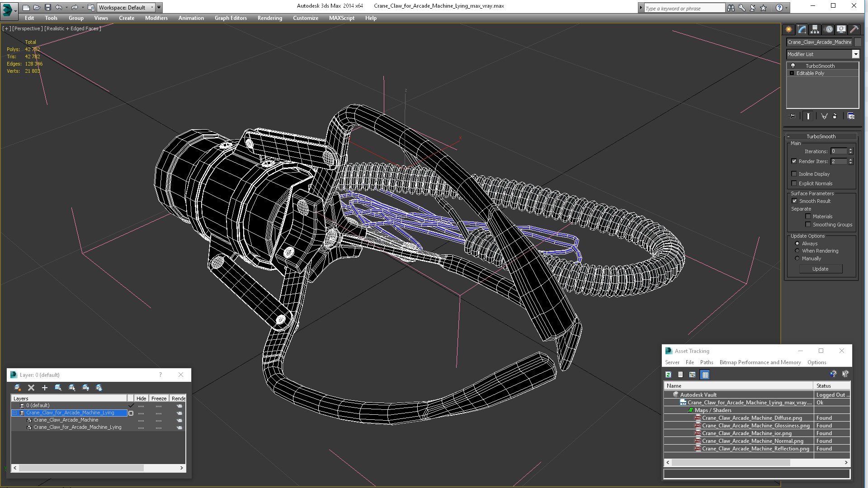This screenshot has height=488, width=868.
Task: Open the Modifiers menu
Action: (156, 18)
